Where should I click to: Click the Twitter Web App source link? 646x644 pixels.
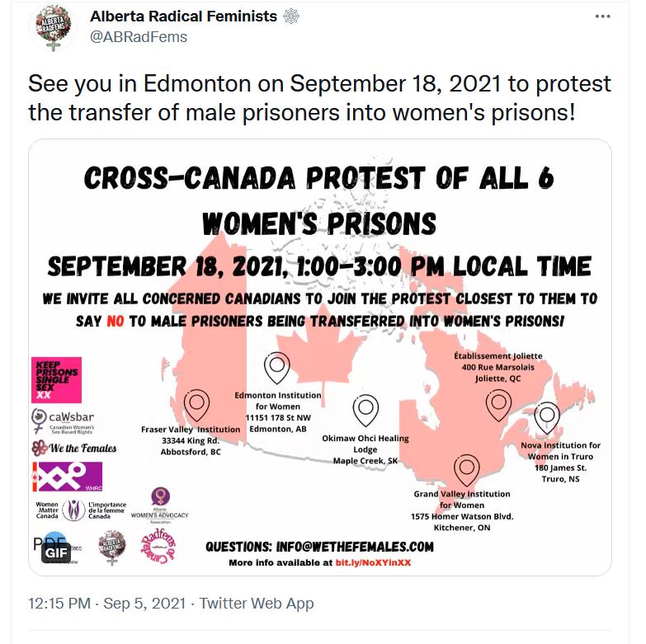(x=257, y=604)
